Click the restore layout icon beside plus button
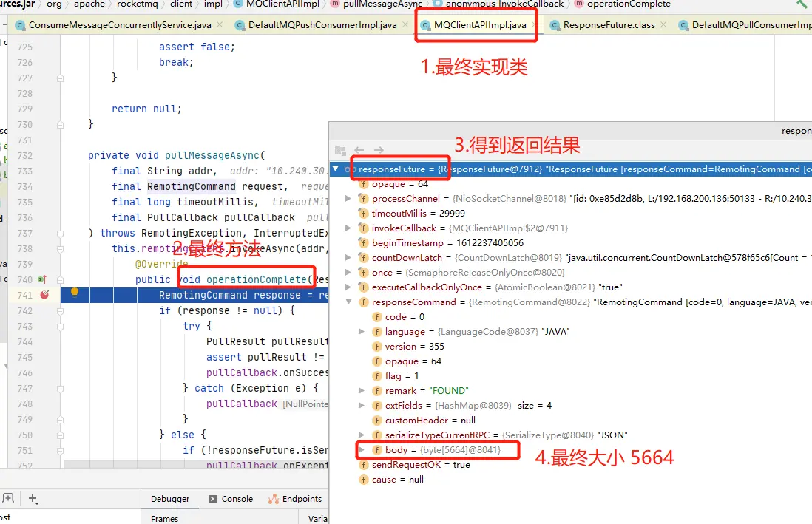Screen dimensions: 812x524 click(x=7, y=499)
